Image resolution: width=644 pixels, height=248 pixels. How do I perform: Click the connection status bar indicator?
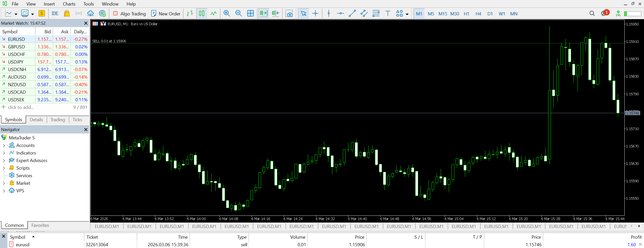(x=632, y=14)
